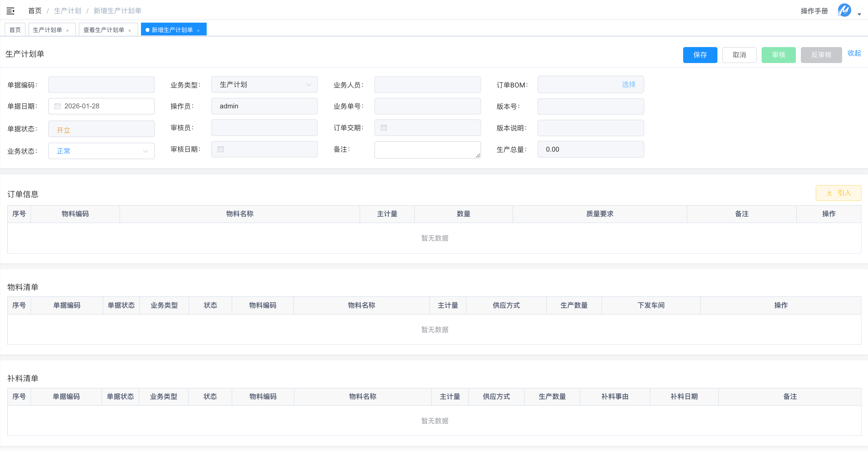Open the 业务状态 dropdown showing 正常
The width and height of the screenshot is (868, 452).
101,151
